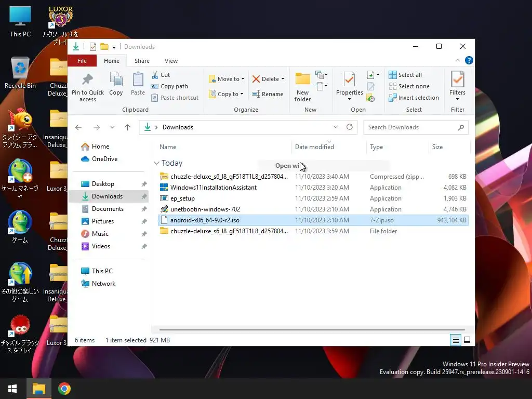Open recent locations dropdown arrow
Screen dimensions: 532x399
(x=112, y=127)
